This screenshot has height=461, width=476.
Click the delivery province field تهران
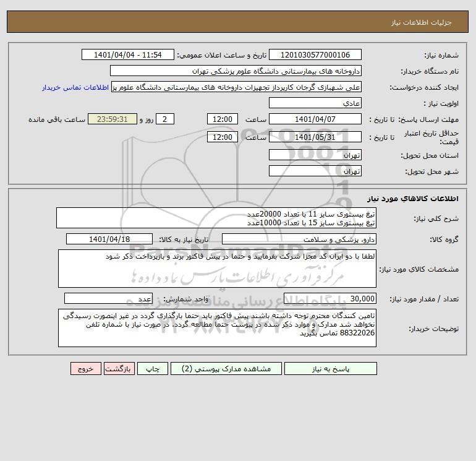tap(315, 155)
